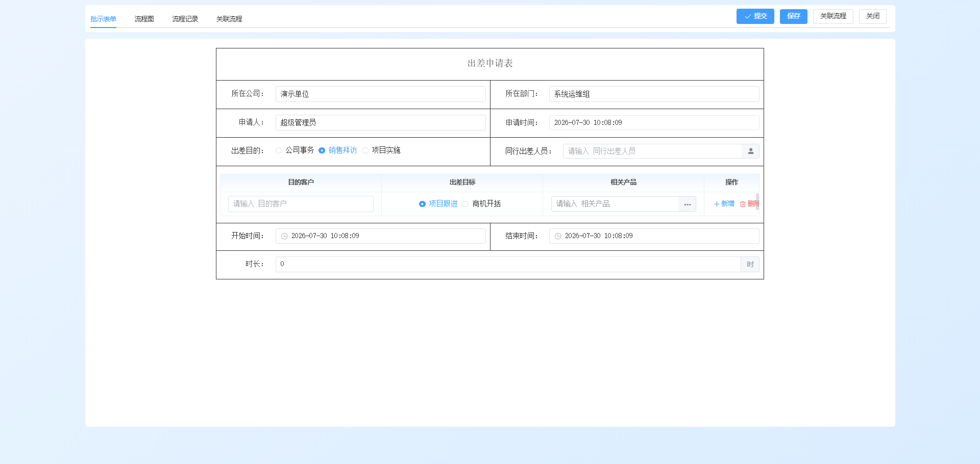
Task: Open the 关联流程 tab
Action: tap(229, 19)
